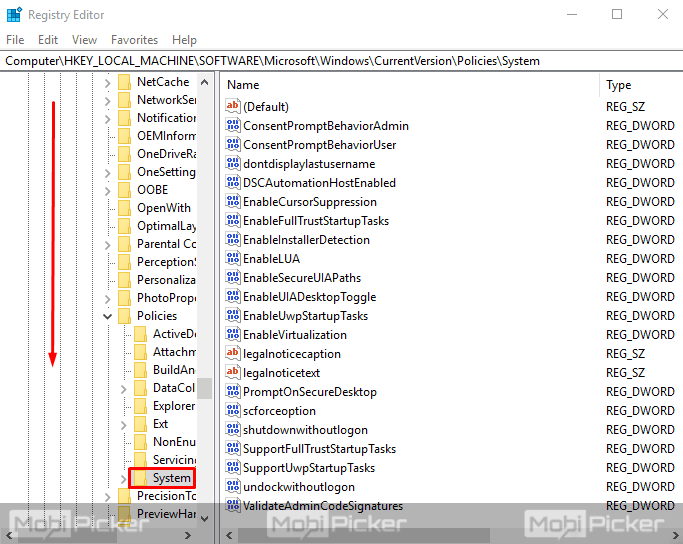Image resolution: width=683 pixels, height=544 pixels.
Task: Click the registry path address bar
Action: pos(342,61)
